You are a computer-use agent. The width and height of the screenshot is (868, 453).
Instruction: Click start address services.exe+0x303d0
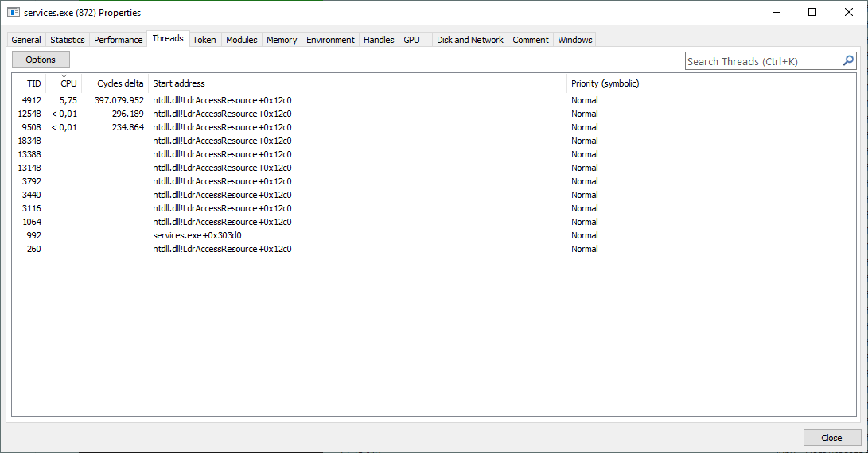coord(197,235)
